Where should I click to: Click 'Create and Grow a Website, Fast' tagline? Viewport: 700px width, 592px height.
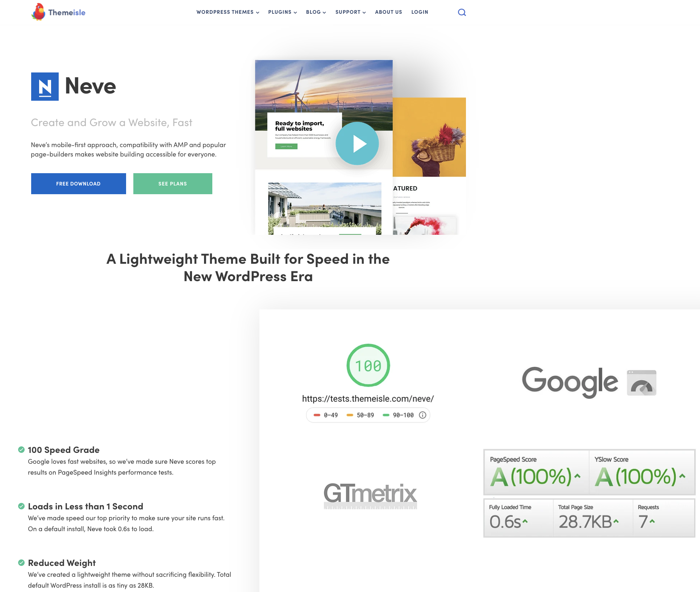point(112,122)
